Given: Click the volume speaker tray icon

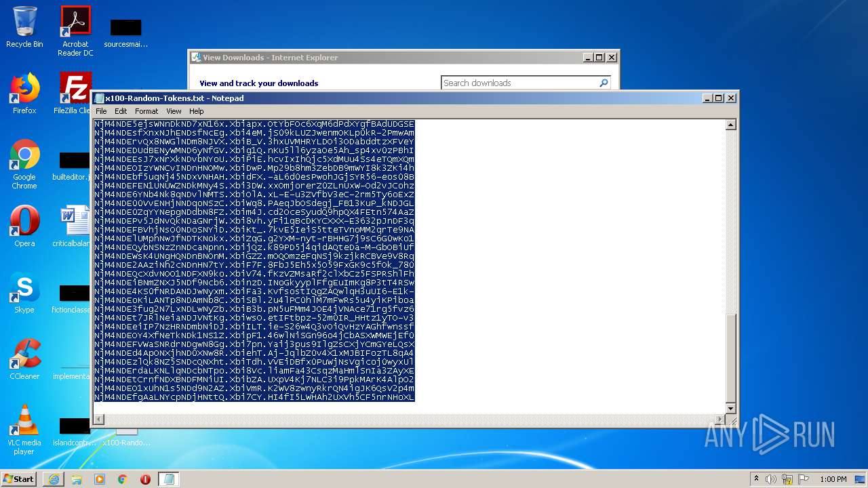Looking at the screenshot, I should (771, 479).
